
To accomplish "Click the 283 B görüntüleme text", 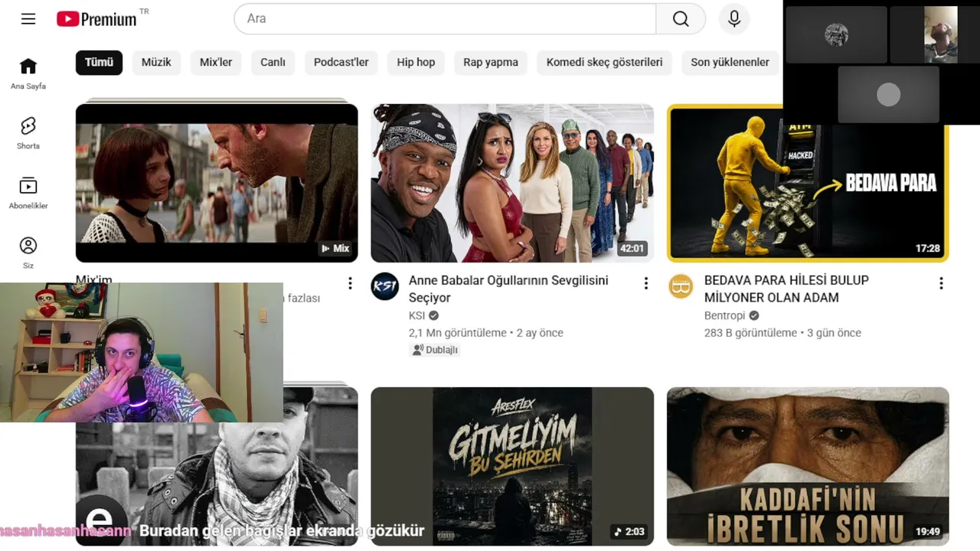I will click(750, 333).
